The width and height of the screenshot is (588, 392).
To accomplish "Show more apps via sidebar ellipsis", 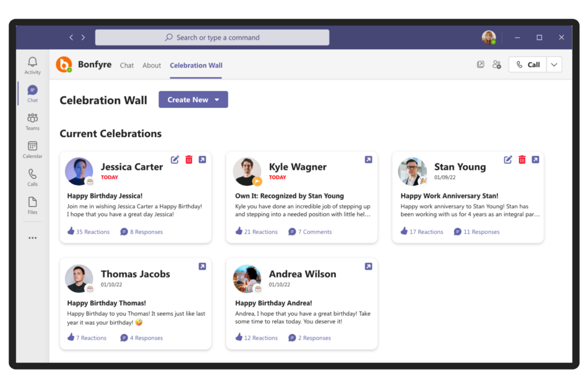I will pyautogui.click(x=33, y=238).
